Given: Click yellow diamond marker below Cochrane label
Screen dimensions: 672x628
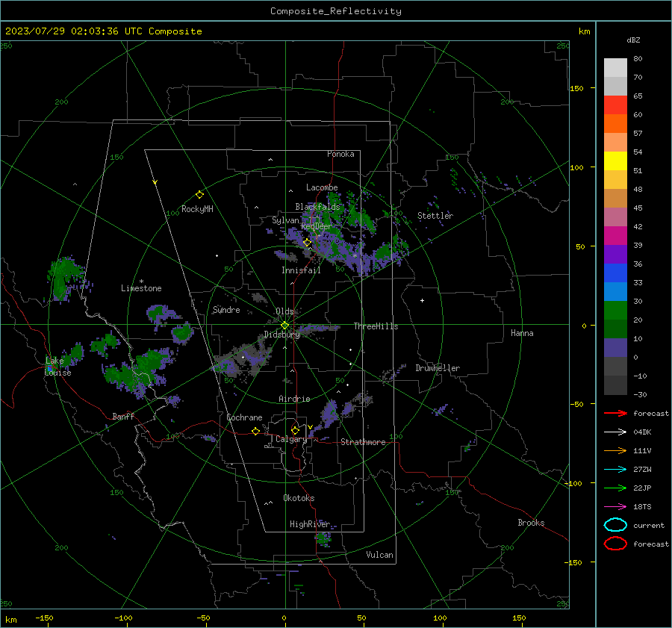Looking at the screenshot, I should [x=255, y=431].
